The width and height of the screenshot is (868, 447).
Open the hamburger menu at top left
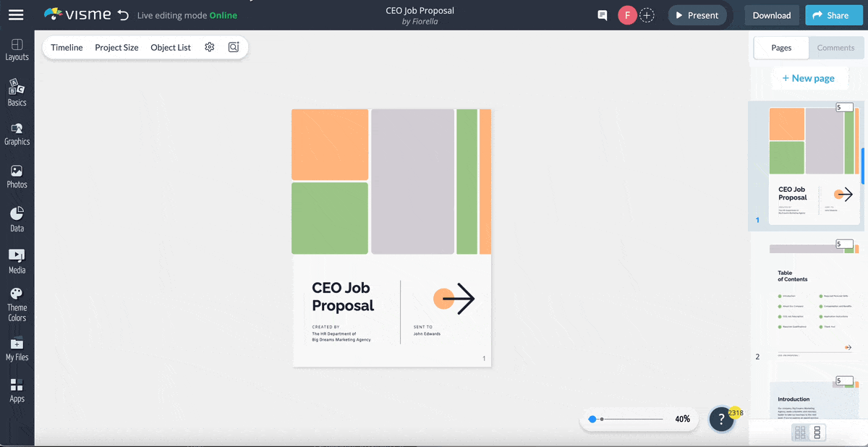tap(16, 14)
